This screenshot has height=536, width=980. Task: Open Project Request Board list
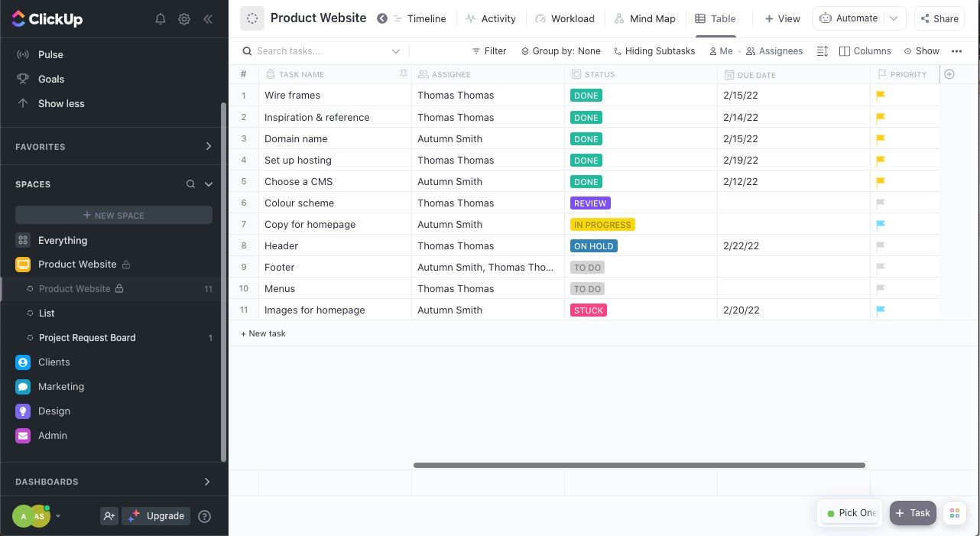[x=87, y=337]
